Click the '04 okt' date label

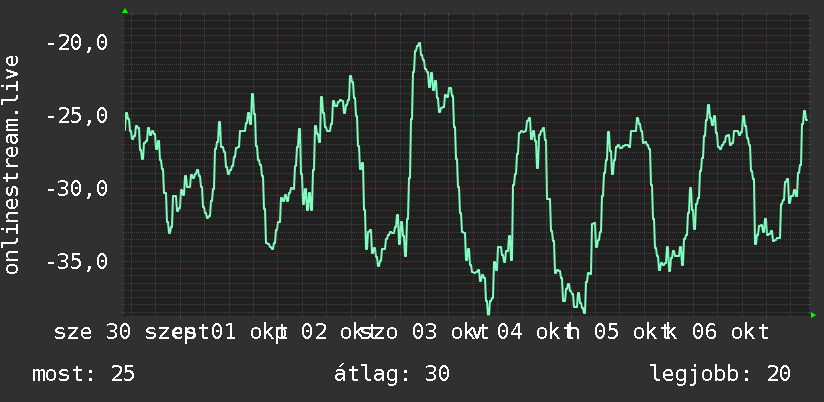point(535,333)
